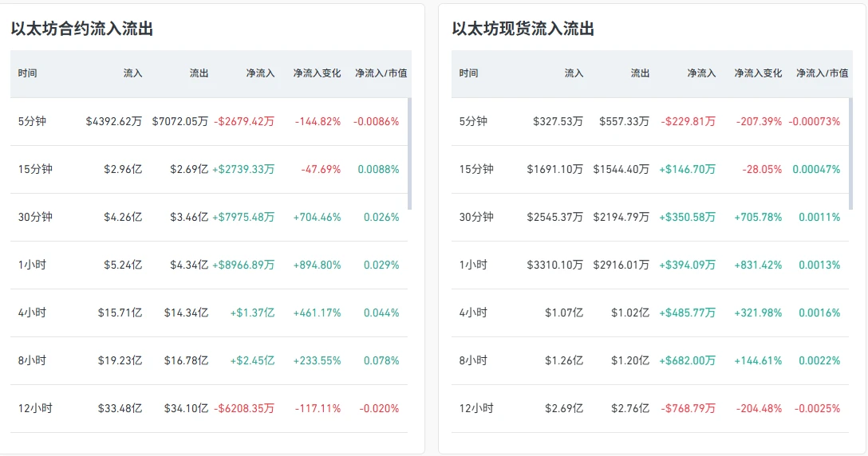Click the -207.39% change value

pyautogui.click(x=759, y=121)
